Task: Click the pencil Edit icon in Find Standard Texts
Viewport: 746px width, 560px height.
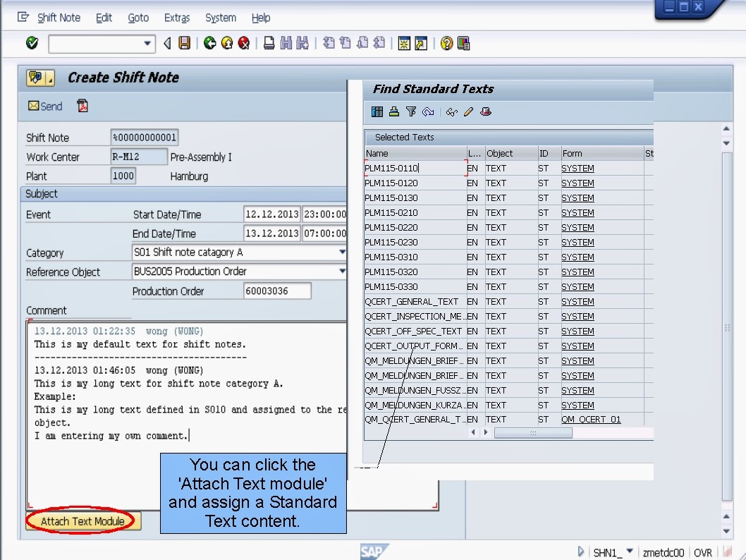Action: (x=468, y=111)
